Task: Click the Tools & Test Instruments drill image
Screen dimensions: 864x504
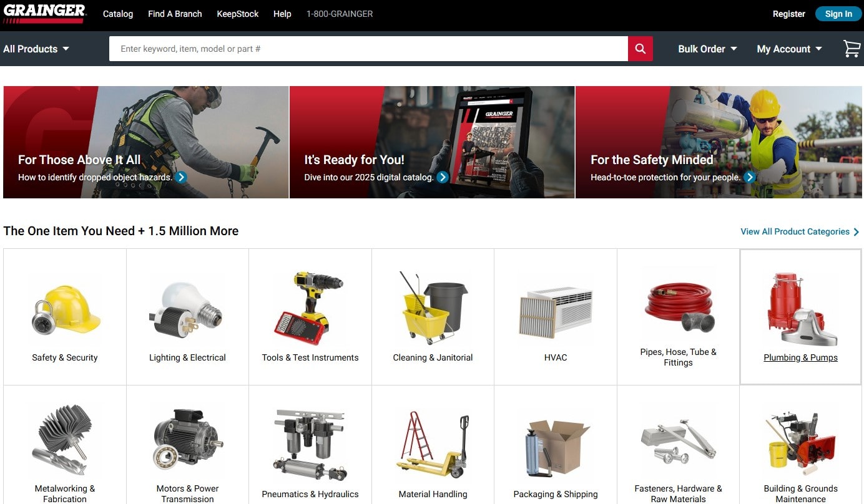Action: click(310, 308)
